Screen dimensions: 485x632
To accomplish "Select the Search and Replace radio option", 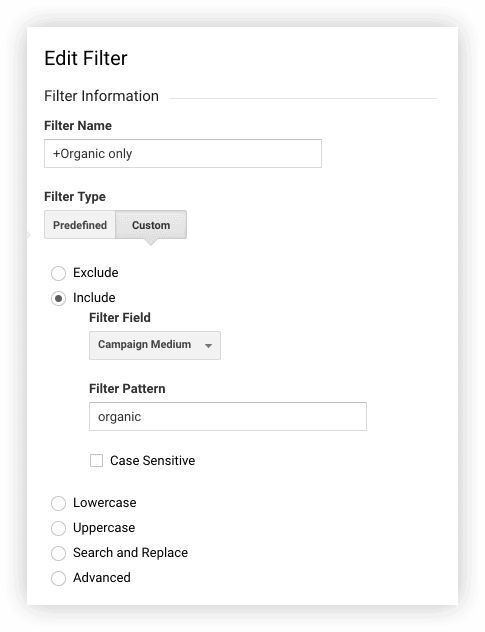I will (x=58, y=553).
